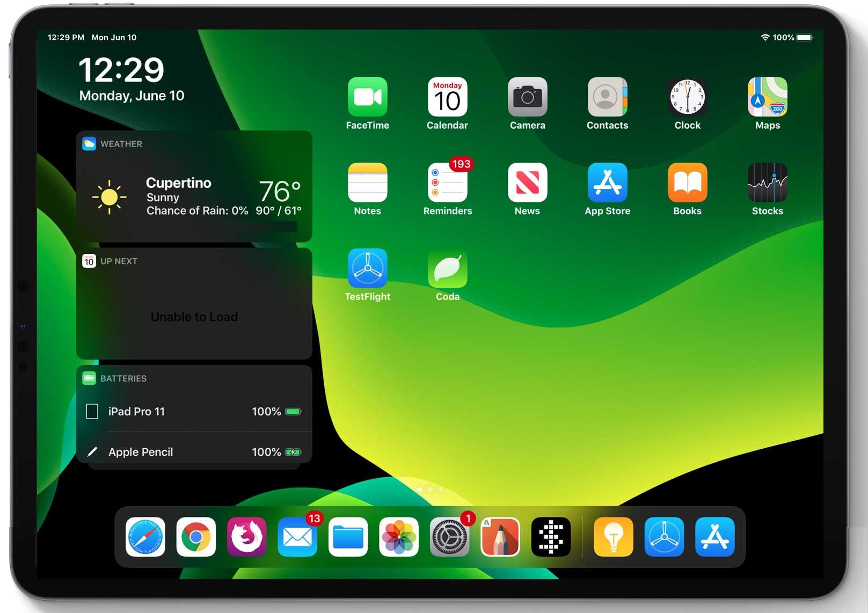Open the Clock app

pyautogui.click(x=688, y=97)
